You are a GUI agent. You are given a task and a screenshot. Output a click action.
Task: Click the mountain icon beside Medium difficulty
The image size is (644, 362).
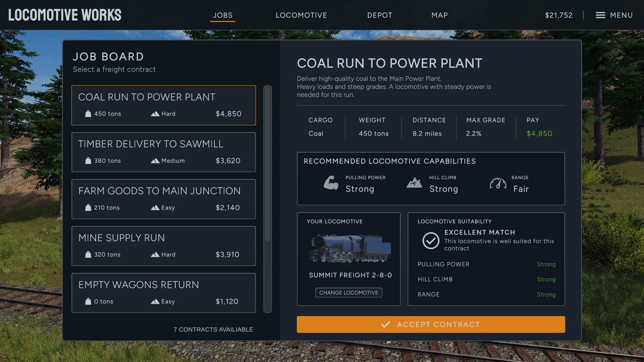coord(155,161)
